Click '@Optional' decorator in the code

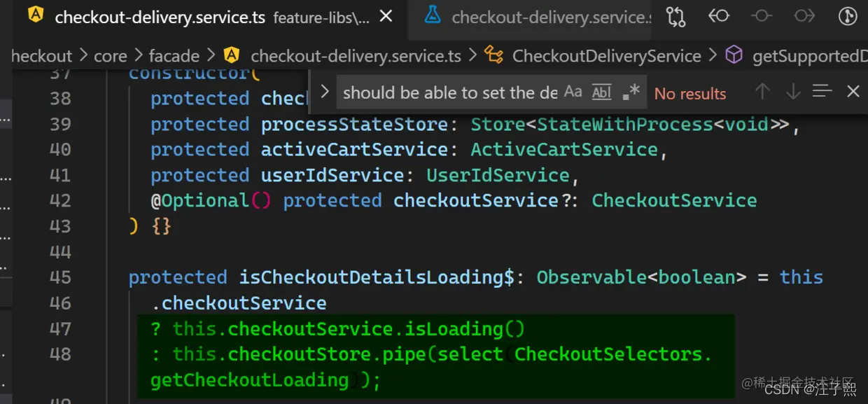click(200, 201)
